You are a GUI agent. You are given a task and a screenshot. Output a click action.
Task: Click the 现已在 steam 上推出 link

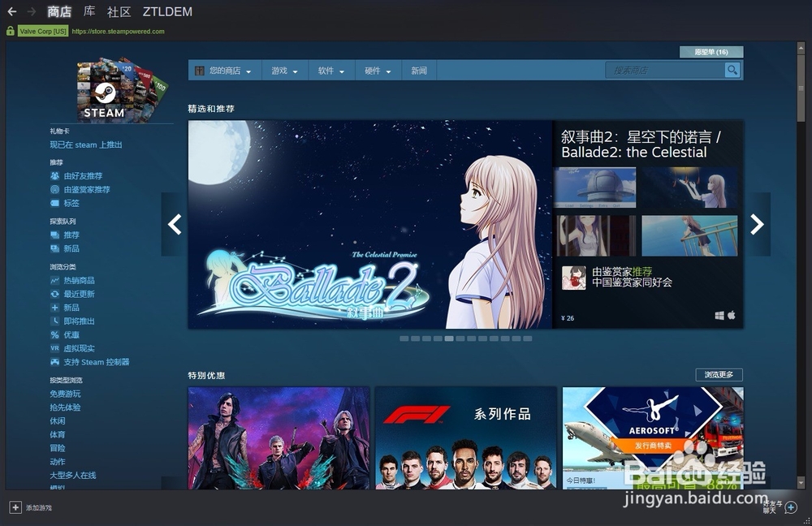coord(86,145)
